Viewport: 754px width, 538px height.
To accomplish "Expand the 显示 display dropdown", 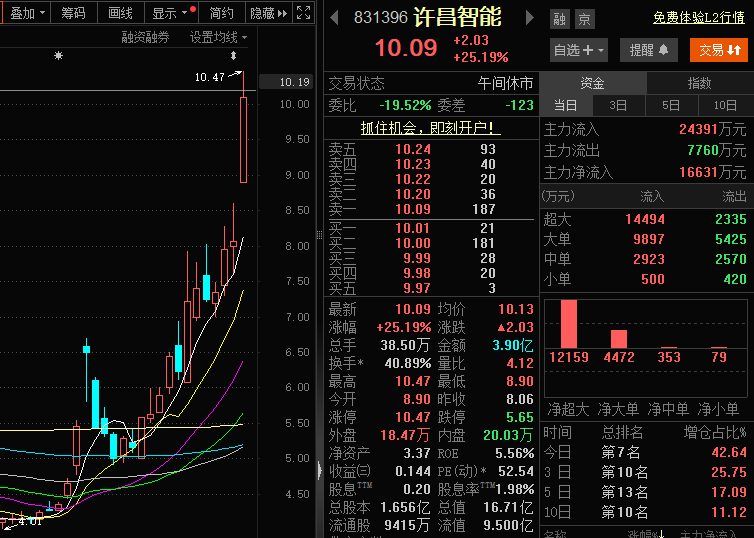I will (169, 13).
